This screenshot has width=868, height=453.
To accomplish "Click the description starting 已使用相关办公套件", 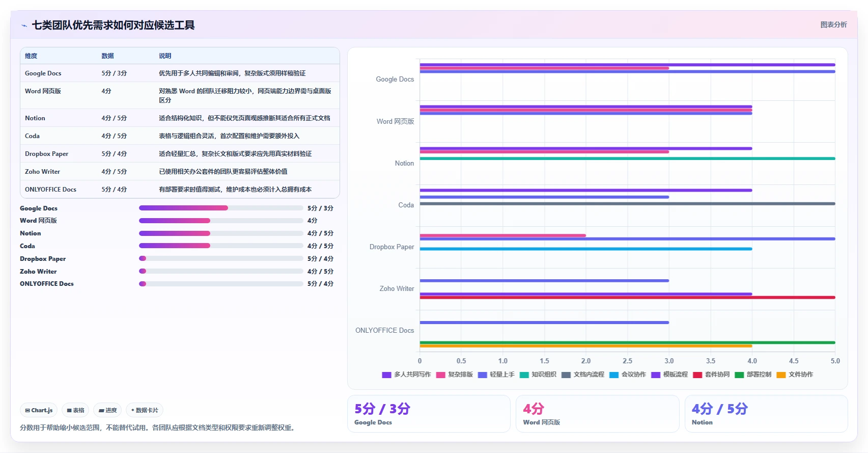I will tap(223, 172).
